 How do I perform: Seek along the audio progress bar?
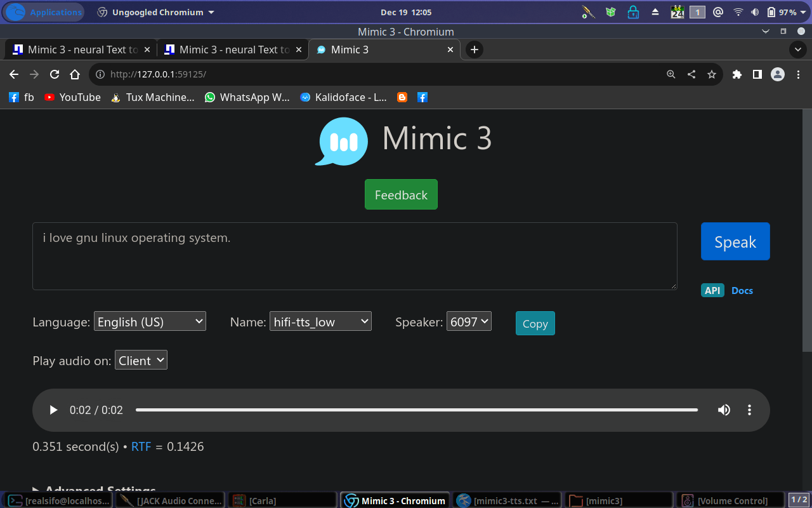coord(417,410)
